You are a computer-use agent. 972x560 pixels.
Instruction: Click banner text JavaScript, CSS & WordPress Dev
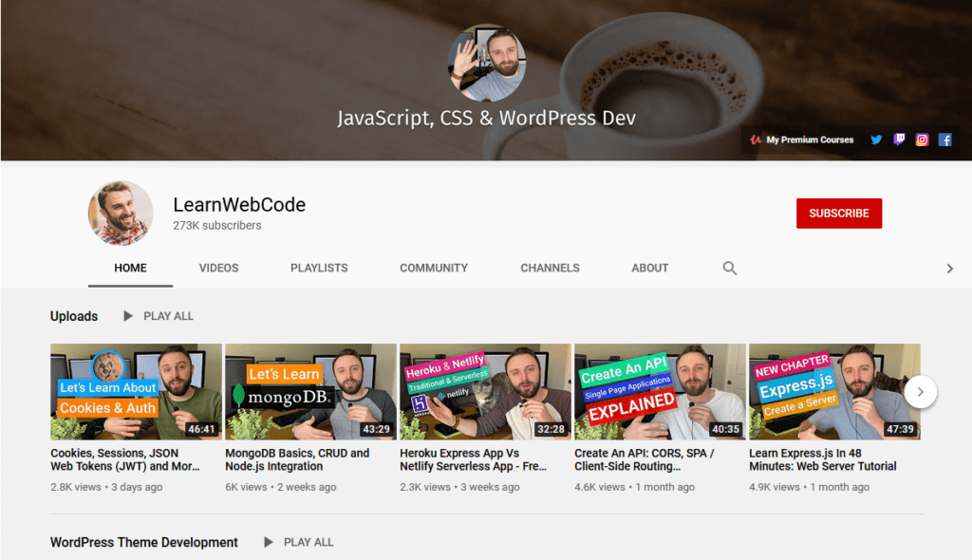pos(487,118)
